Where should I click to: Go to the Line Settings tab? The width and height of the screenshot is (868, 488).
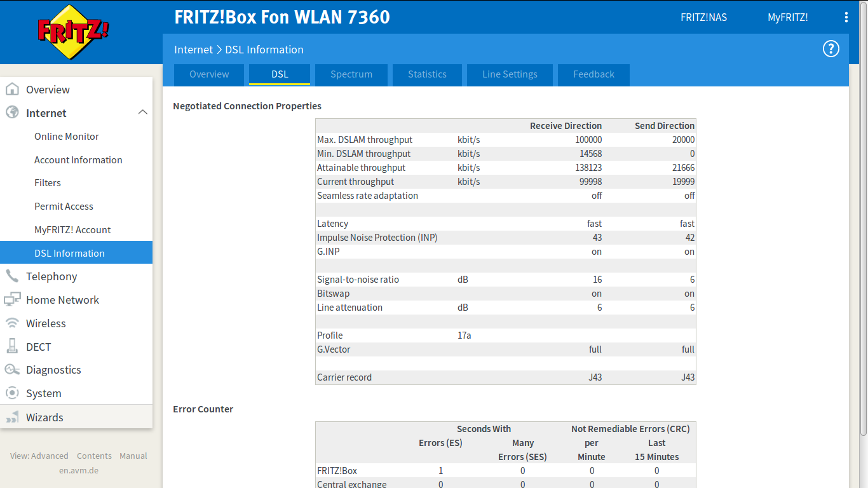[x=510, y=74]
